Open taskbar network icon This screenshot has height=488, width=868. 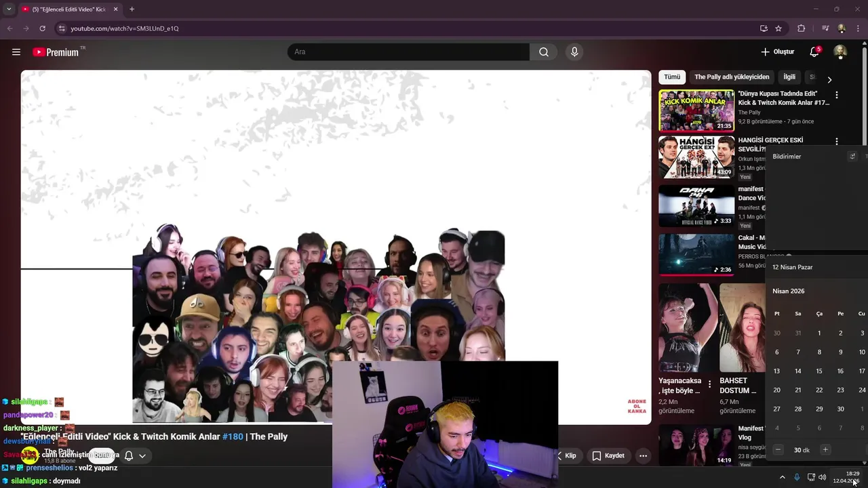[x=811, y=477]
